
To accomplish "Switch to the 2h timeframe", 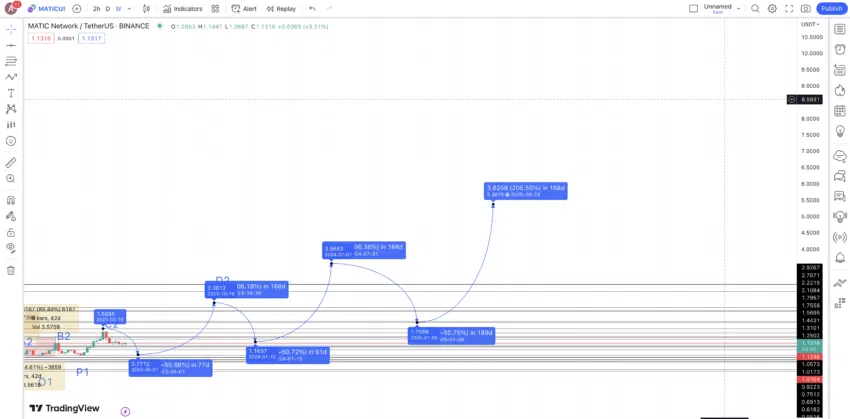I will (97, 9).
